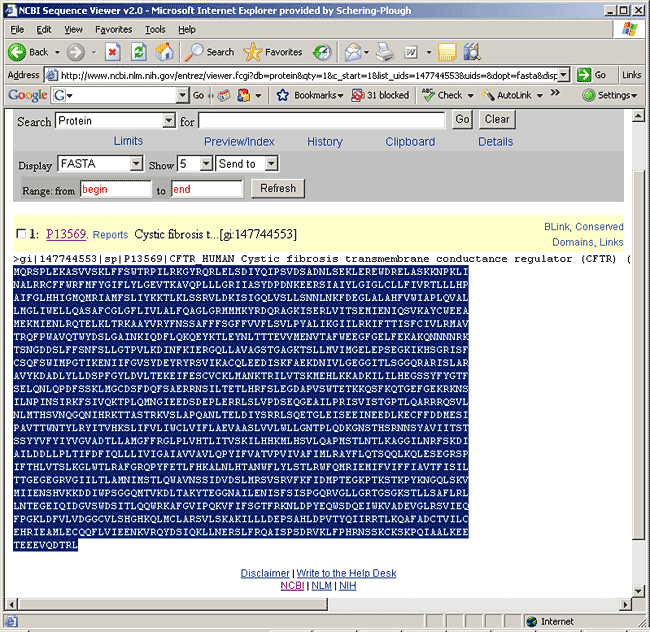Open the Clipboard tab link

point(410,142)
